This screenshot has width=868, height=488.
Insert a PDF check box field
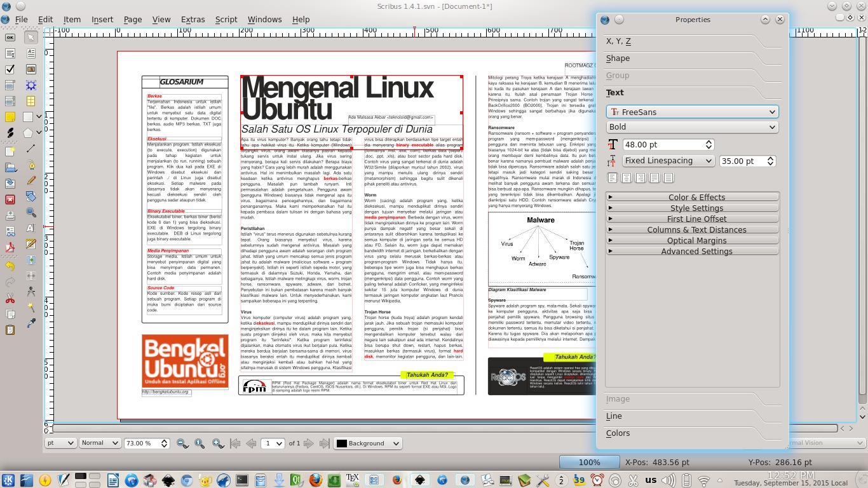click(10, 69)
